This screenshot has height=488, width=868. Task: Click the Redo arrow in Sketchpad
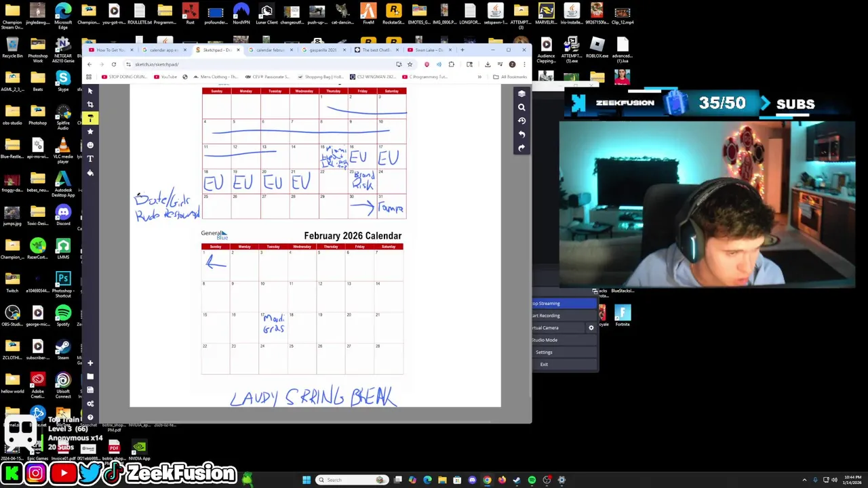521,148
